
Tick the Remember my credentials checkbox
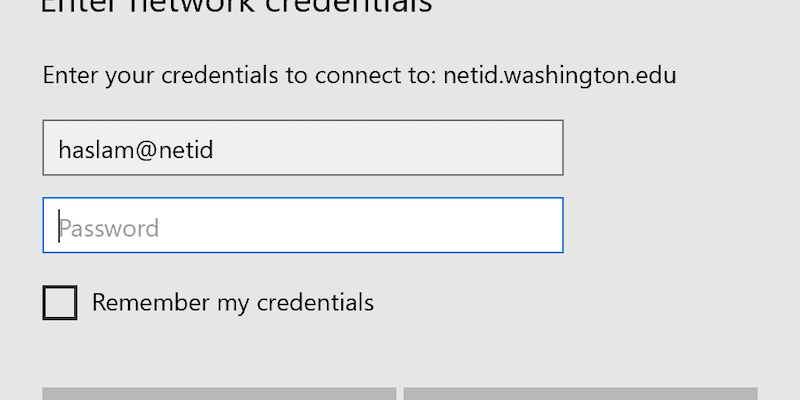click(x=60, y=303)
